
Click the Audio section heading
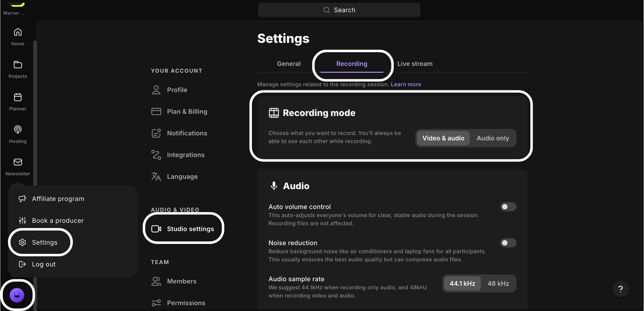pyautogui.click(x=296, y=186)
